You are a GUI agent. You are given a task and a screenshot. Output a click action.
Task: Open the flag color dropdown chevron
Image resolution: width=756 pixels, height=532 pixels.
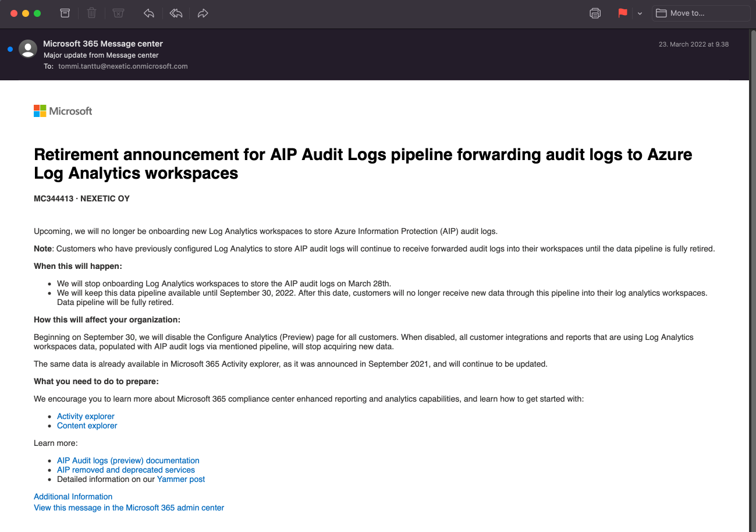coord(640,13)
